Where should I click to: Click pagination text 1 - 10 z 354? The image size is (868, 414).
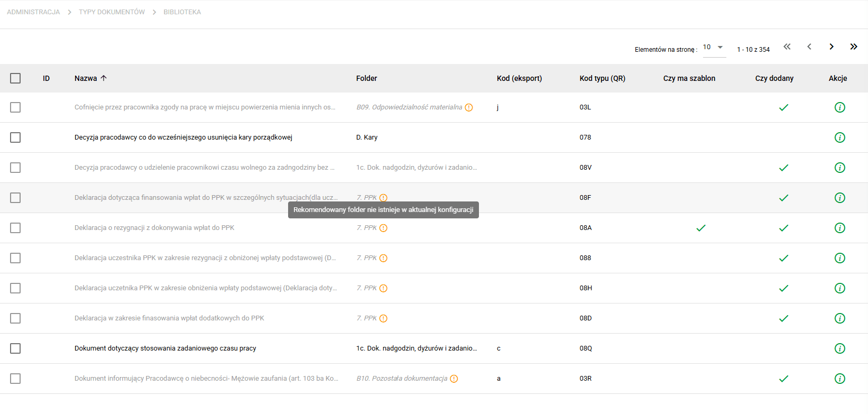[x=753, y=50]
